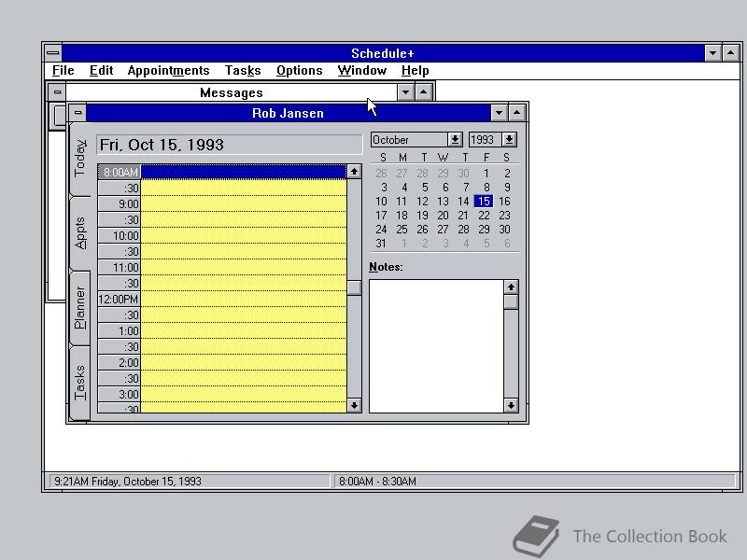Select greyed September 30 in calendar
Image resolution: width=747 pixels, height=560 pixels.
click(x=463, y=174)
